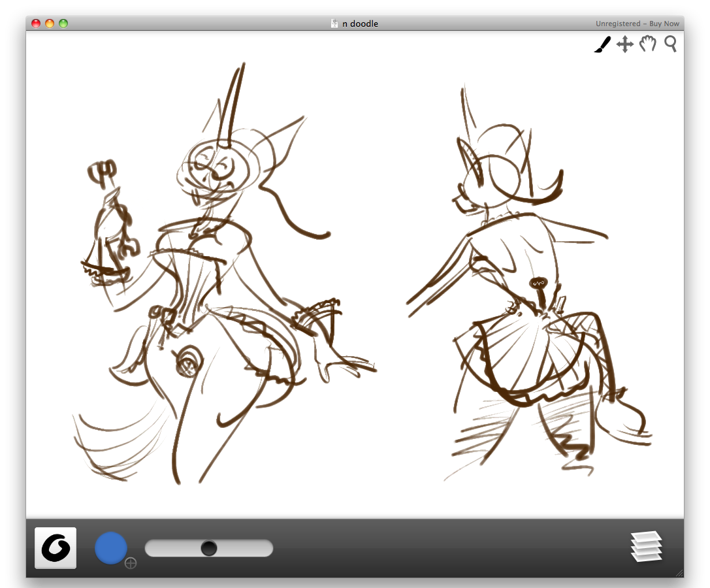Screen dimensions: 710x588
Task: Select the paintbrush tool
Action: click(x=602, y=45)
